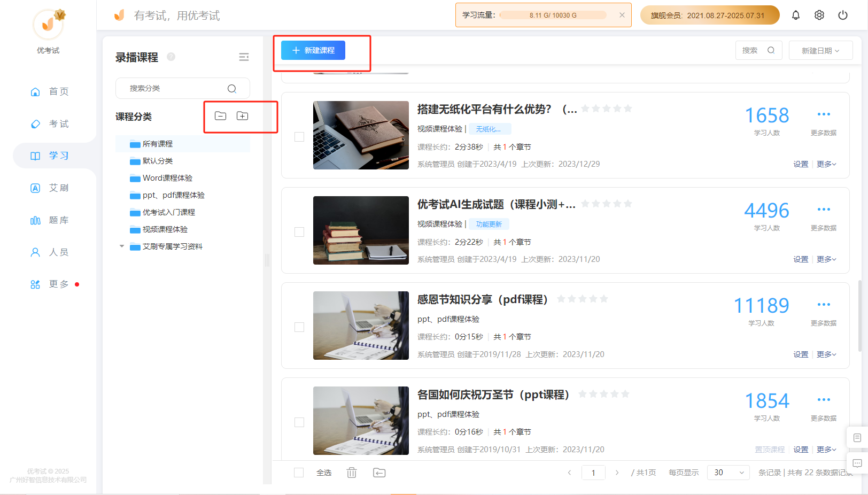Open more data dots for 1658 course
Screen dimensions: 868x495
(x=824, y=114)
